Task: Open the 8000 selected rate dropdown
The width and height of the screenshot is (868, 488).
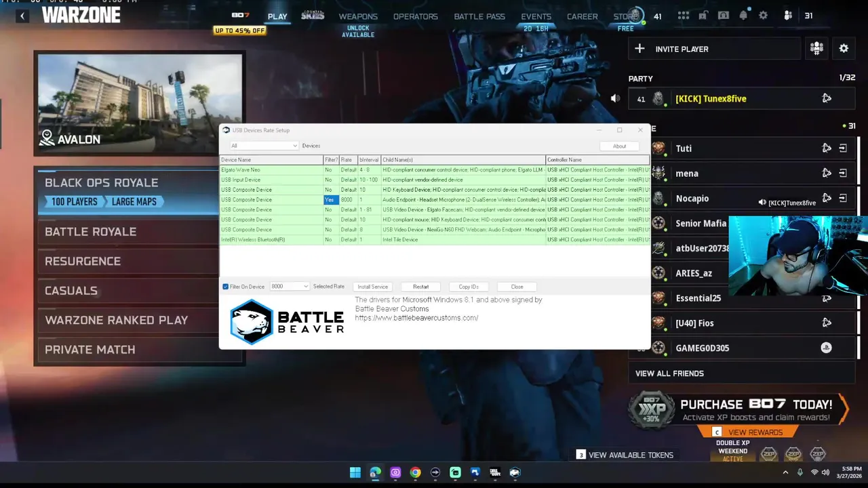Action: coord(290,287)
